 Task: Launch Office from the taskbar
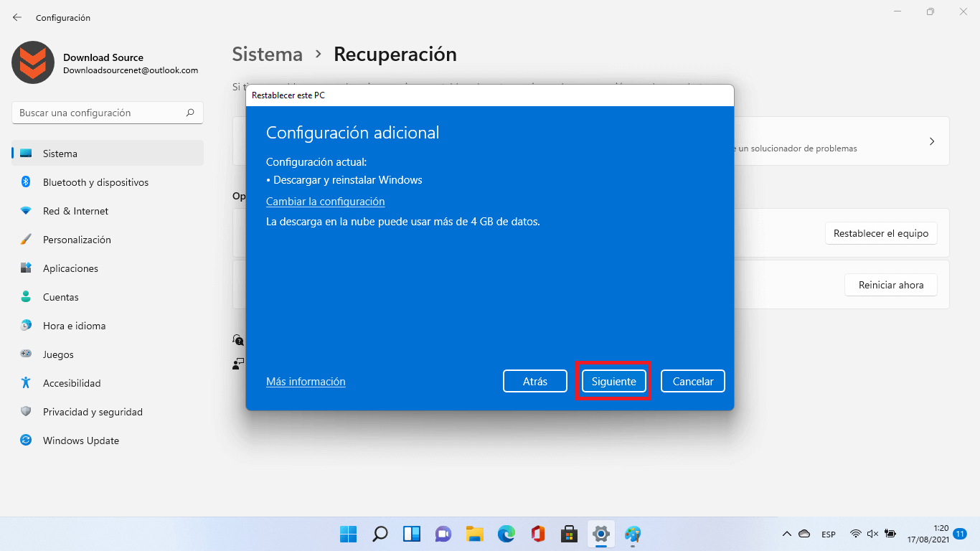(538, 534)
